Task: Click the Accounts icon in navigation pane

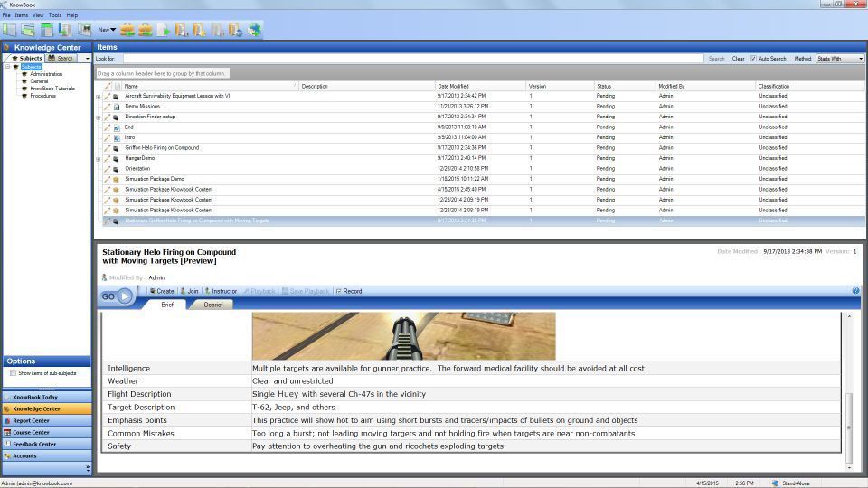Action: 7,455
